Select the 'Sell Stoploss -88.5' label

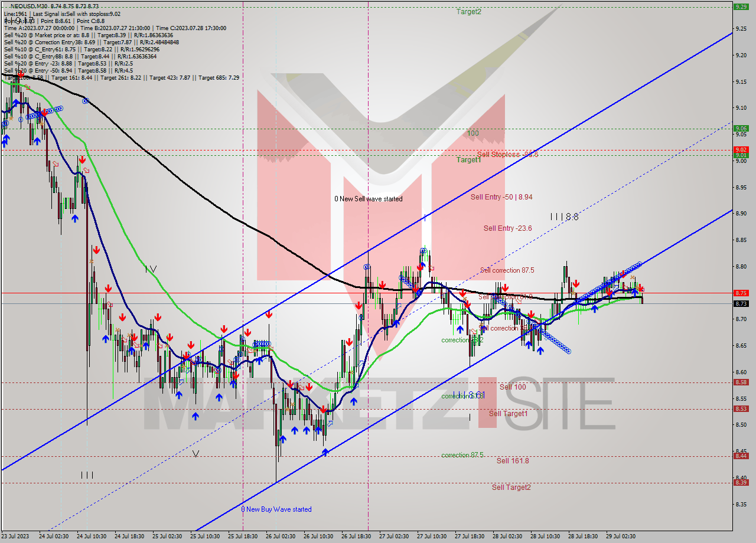click(508, 154)
